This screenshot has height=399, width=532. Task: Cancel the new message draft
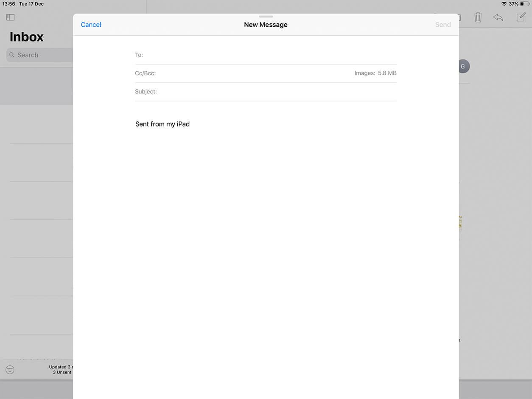click(x=91, y=25)
